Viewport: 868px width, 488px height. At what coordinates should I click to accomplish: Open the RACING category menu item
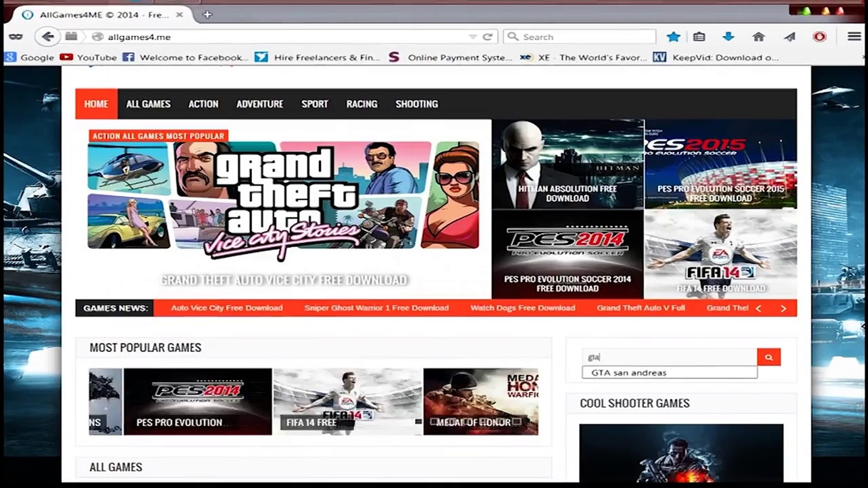[362, 104]
